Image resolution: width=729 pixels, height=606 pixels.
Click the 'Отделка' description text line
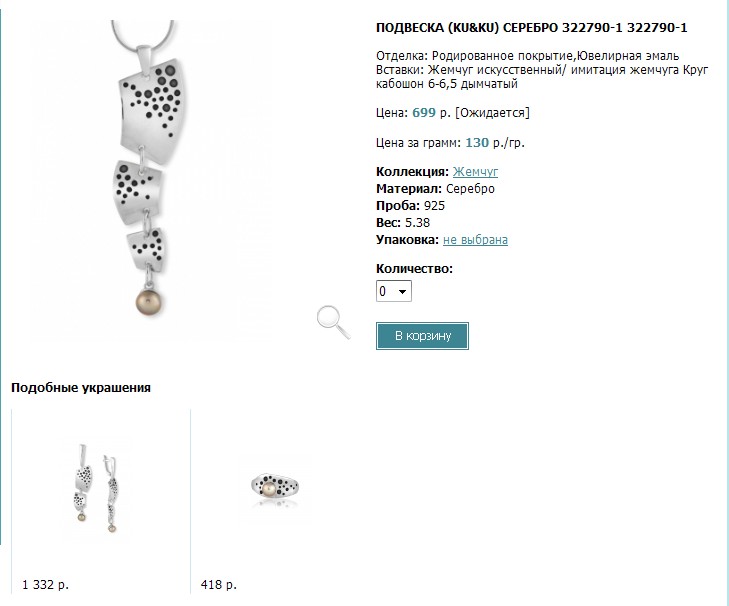click(x=512, y=56)
